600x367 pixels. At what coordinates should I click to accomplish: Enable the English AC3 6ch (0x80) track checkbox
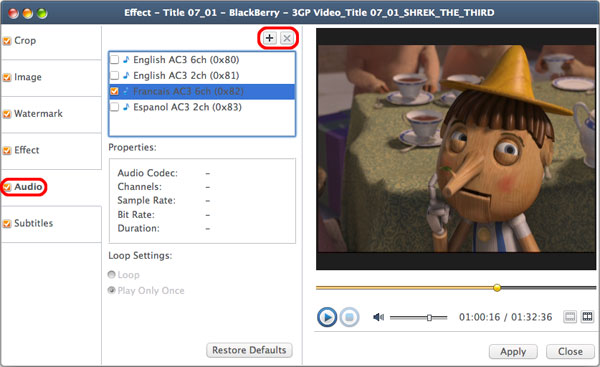point(114,60)
